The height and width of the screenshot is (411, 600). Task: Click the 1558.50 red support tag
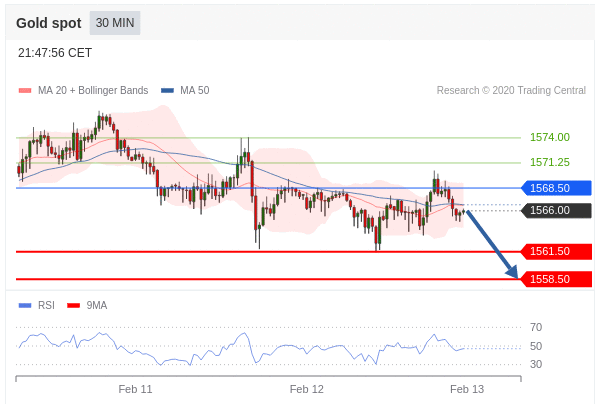[556, 279]
